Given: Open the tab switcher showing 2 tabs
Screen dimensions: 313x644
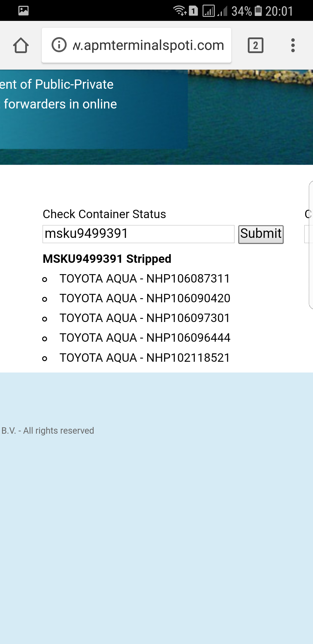Looking at the screenshot, I should [x=255, y=46].
